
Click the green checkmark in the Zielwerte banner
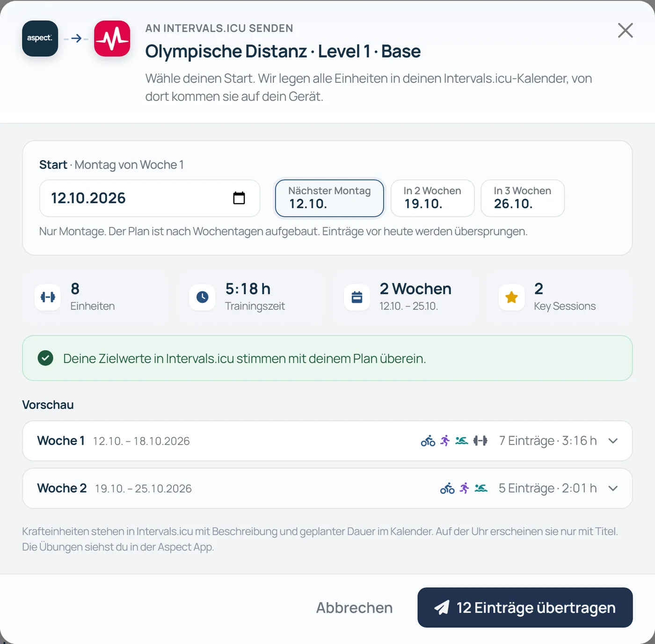[x=45, y=359]
